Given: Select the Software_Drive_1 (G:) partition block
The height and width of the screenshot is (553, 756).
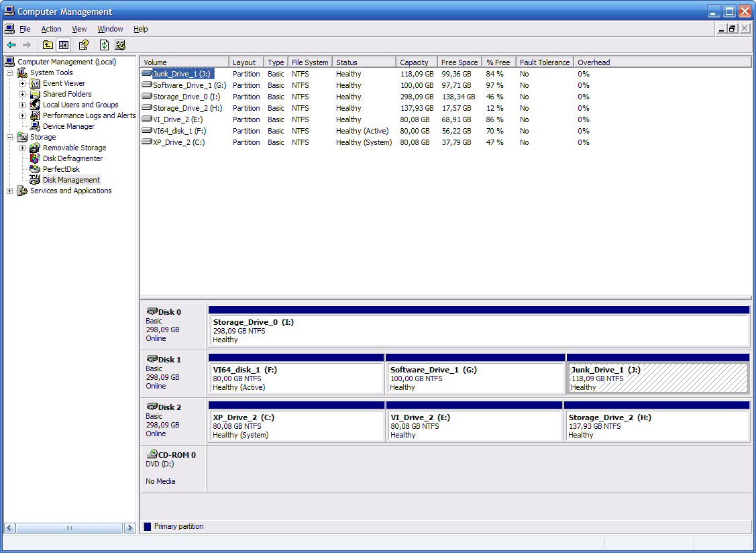Looking at the screenshot, I should [x=475, y=379].
